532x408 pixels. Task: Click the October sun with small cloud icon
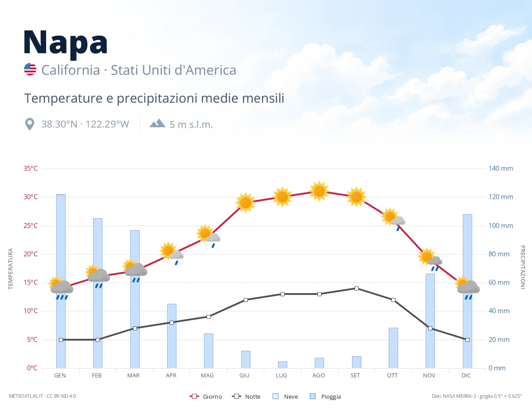pyautogui.click(x=393, y=220)
